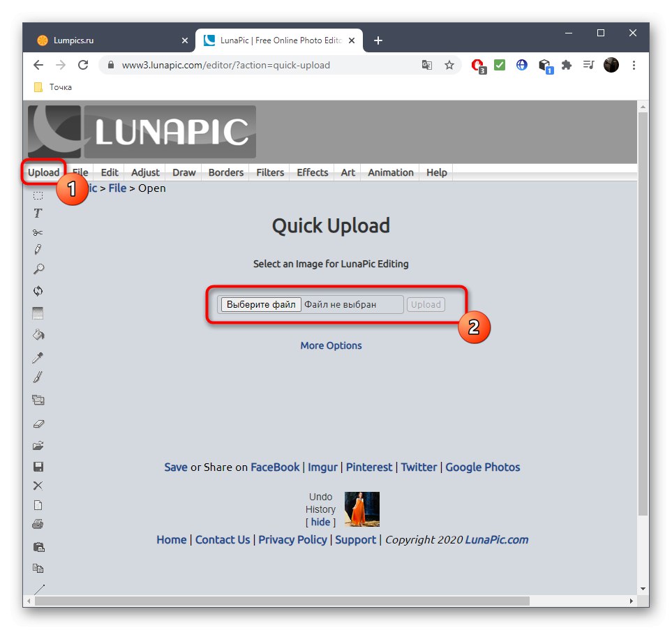Click the blue globe extension icon
Screen dimensions: 672x630
[521, 65]
